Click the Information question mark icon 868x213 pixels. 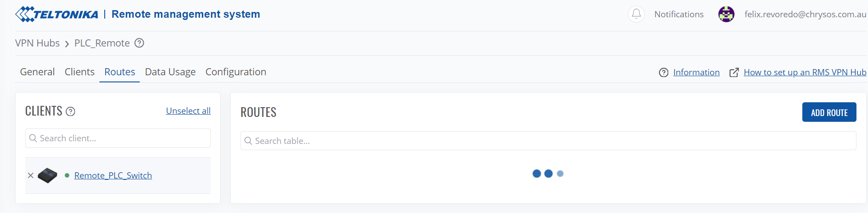pos(663,73)
